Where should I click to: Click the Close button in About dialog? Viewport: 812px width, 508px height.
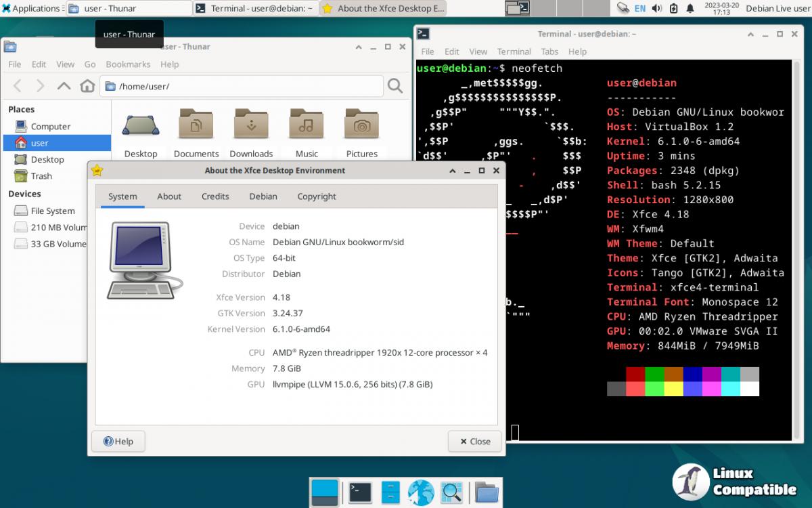[475, 442]
